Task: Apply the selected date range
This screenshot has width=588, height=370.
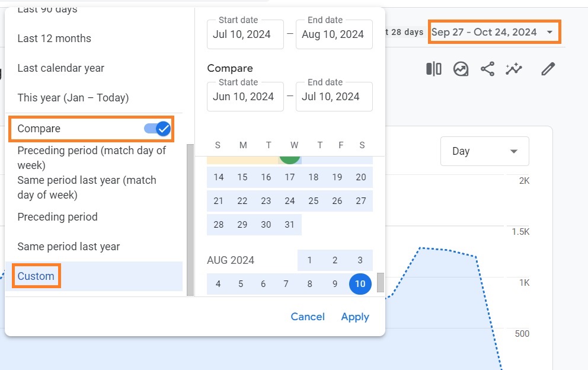Action: tap(354, 317)
